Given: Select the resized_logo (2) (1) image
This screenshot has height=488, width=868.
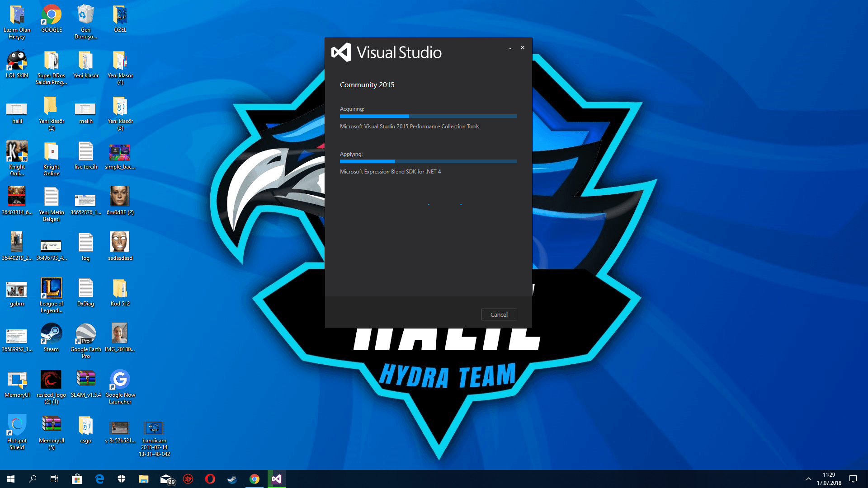Looking at the screenshot, I should pyautogui.click(x=52, y=387).
